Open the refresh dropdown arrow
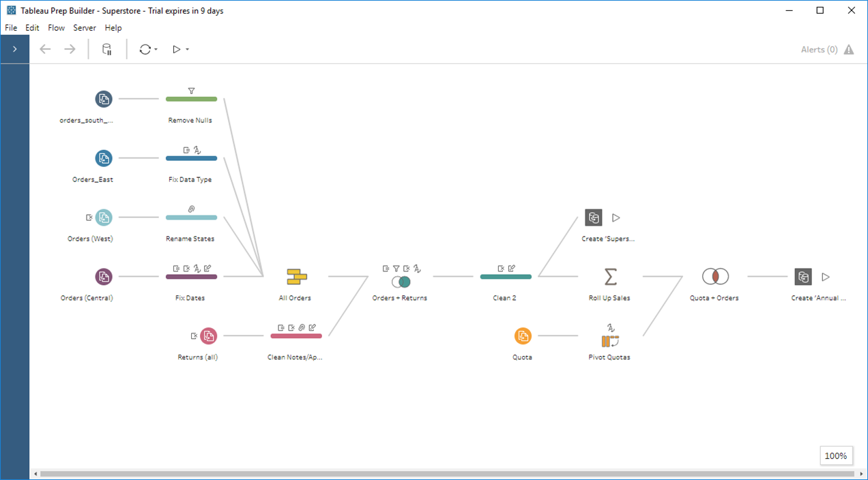This screenshot has height=480, width=868. pos(156,50)
